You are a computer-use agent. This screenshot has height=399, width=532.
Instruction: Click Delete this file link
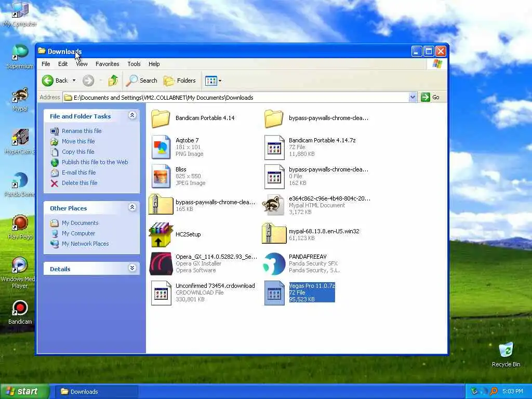coord(79,183)
